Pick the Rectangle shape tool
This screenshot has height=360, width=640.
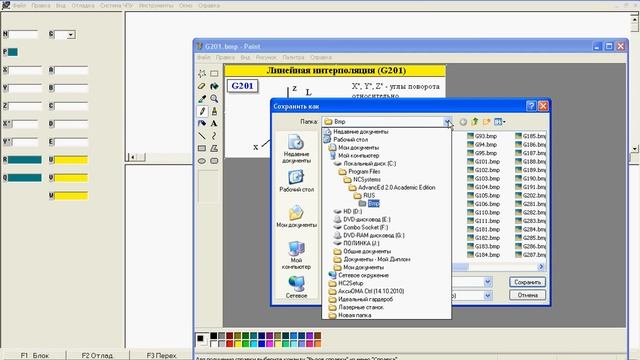click(x=202, y=149)
